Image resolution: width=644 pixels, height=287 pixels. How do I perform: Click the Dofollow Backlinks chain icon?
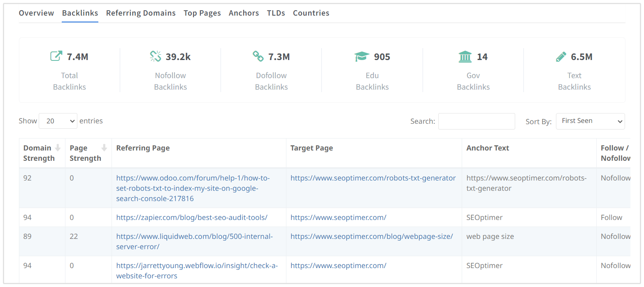[258, 56]
